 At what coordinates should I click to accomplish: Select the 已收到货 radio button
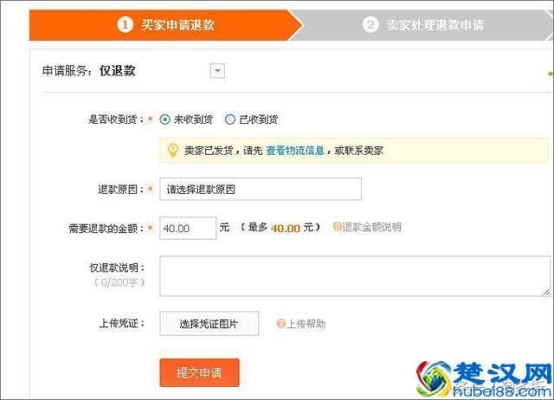coord(230,119)
